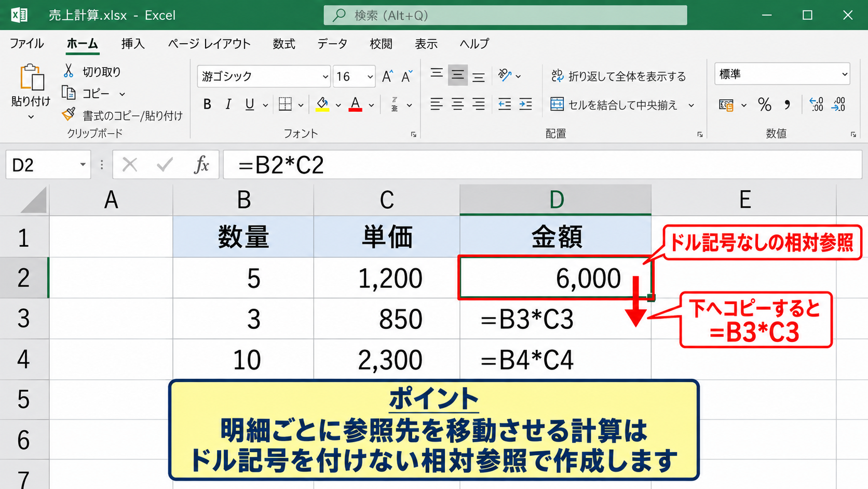The image size is (868, 489).
Task: Apply red font color A
Action: pos(355,104)
